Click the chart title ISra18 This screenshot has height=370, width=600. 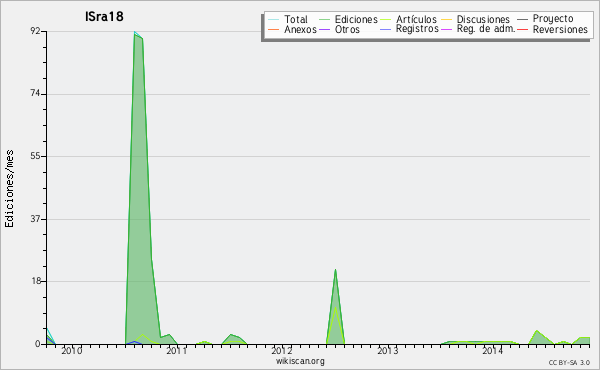coord(104,17)
